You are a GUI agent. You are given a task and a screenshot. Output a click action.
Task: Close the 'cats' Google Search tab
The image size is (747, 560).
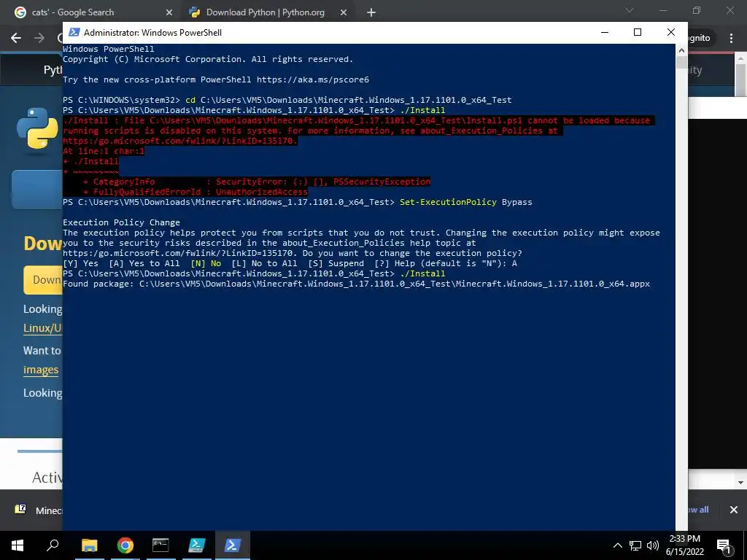[169, 13]
